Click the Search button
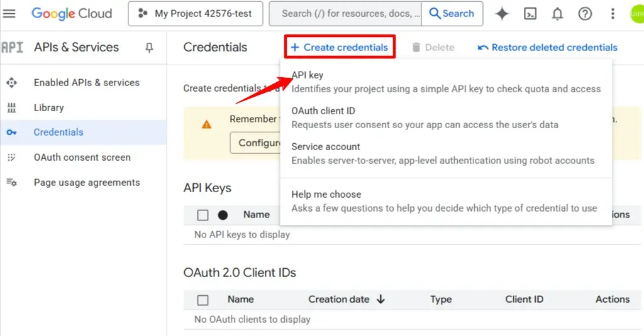The image size is (644, 336). [452, 14]
